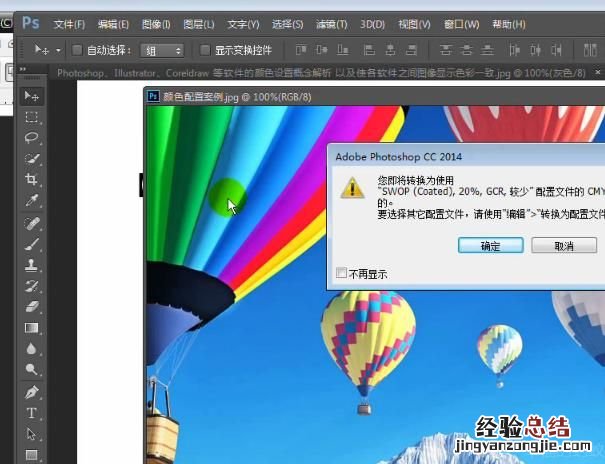Click the Align Left Edges icon

pyautogui.click(x=369, y=50)
